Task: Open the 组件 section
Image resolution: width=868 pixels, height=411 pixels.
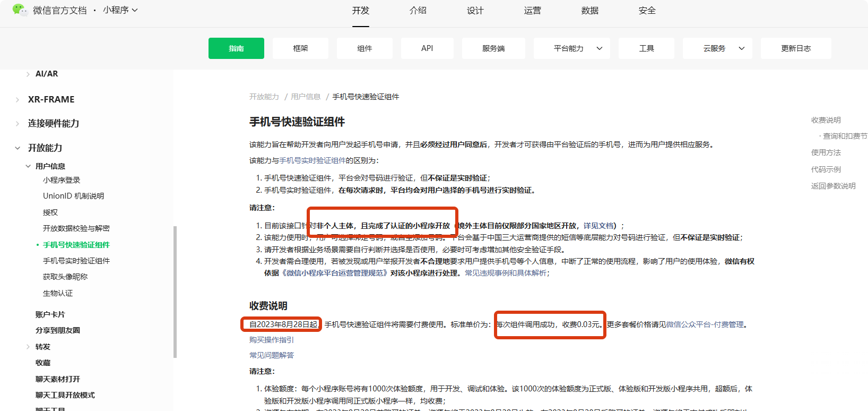Action: (364, 48)
